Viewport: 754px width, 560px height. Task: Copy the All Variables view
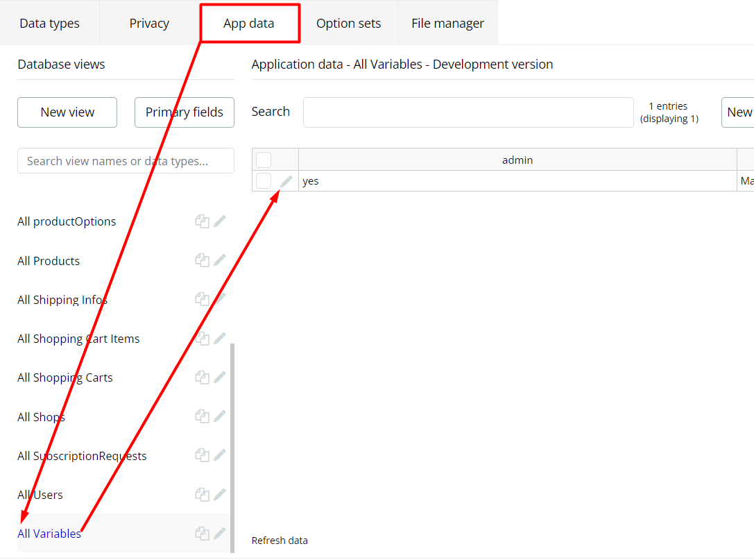[202, 534]
